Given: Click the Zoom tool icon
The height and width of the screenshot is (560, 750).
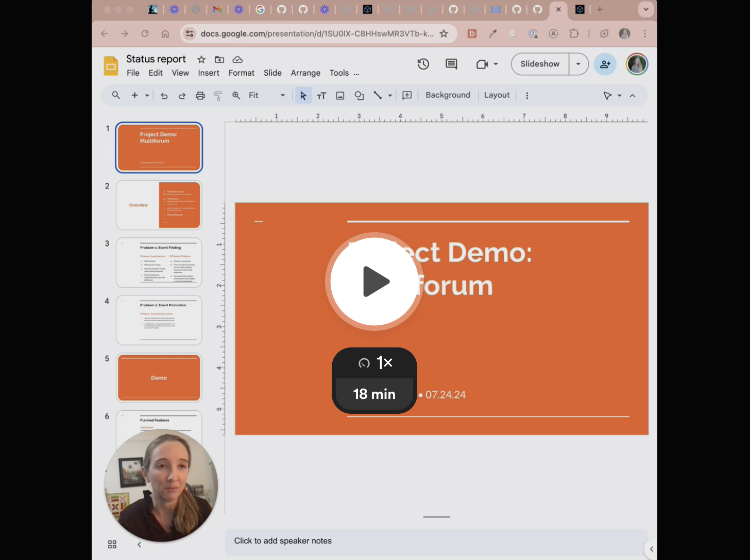Looking at the screenshot, I should (x=236, y=95).
